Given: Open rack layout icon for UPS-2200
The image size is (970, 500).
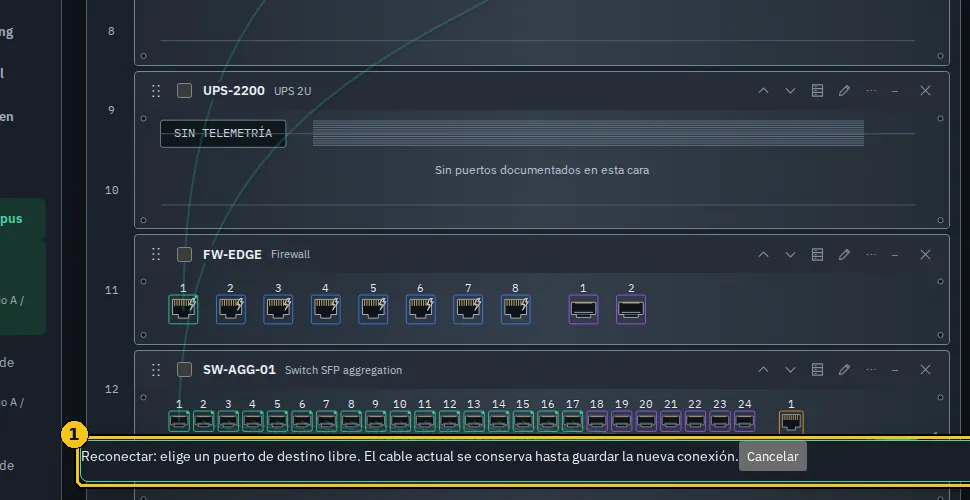Looking at the screenshot, I should (817, 91).
